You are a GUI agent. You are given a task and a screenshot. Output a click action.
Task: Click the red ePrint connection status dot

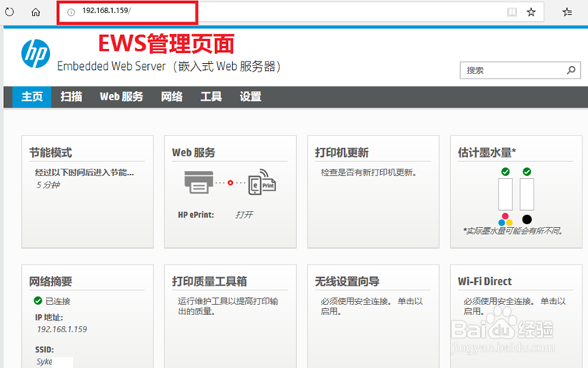coord(231,183)
